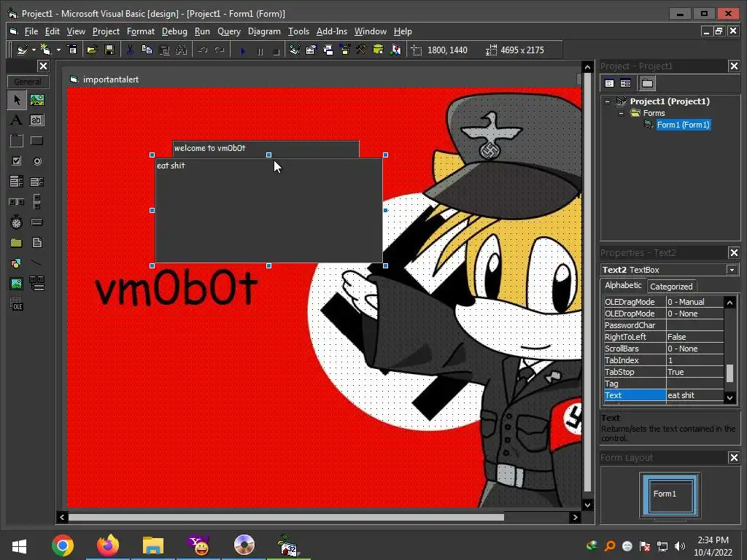Click View Code in Project panel

(609, 83)
